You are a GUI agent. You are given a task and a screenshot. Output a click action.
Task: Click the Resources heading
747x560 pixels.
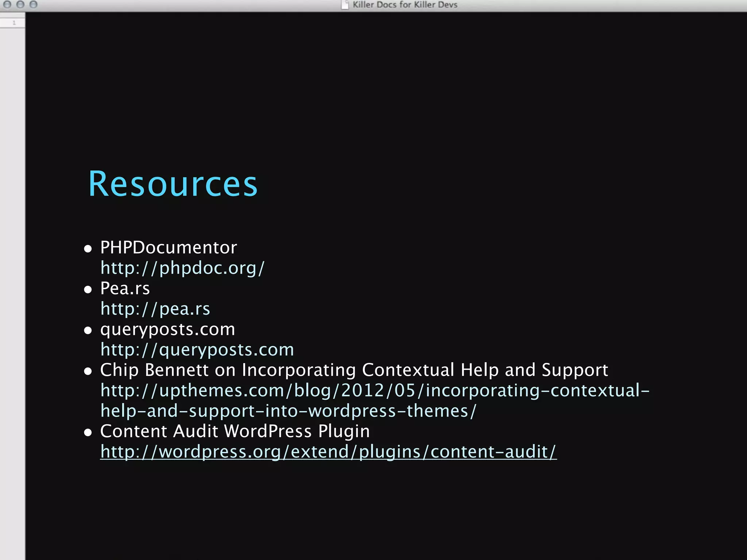click(x=173, y=184)
